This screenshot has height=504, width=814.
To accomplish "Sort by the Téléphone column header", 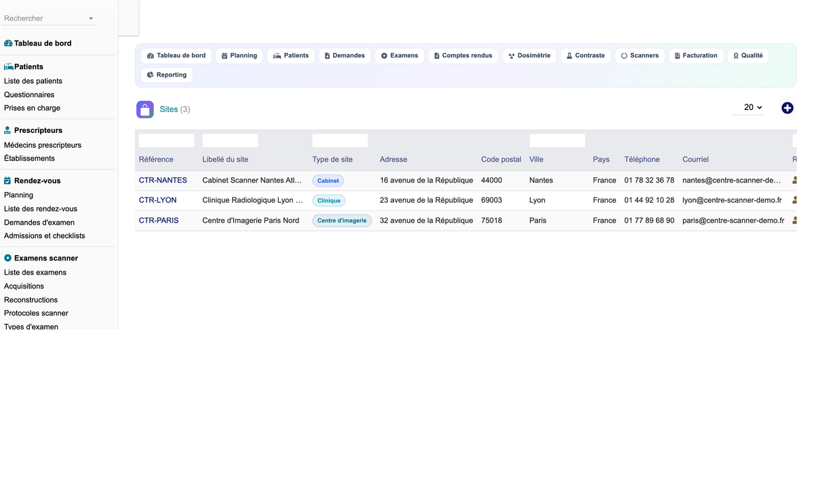I will point(642,159).
